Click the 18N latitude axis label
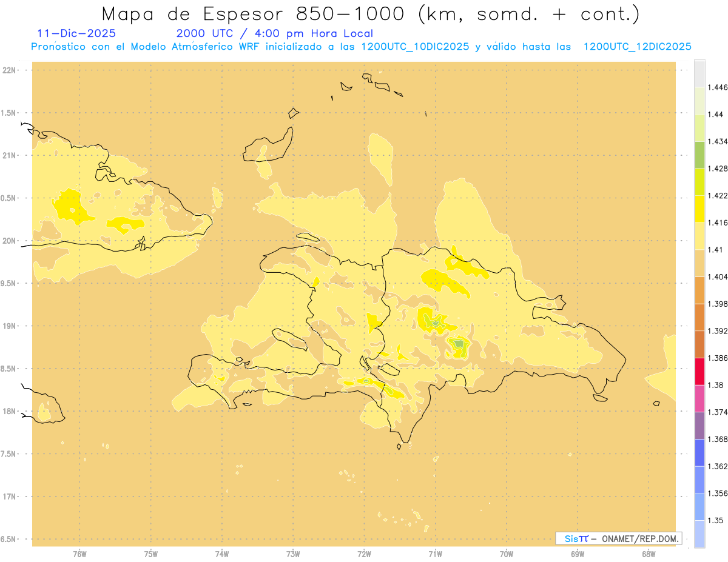 (x=9, y=411)
